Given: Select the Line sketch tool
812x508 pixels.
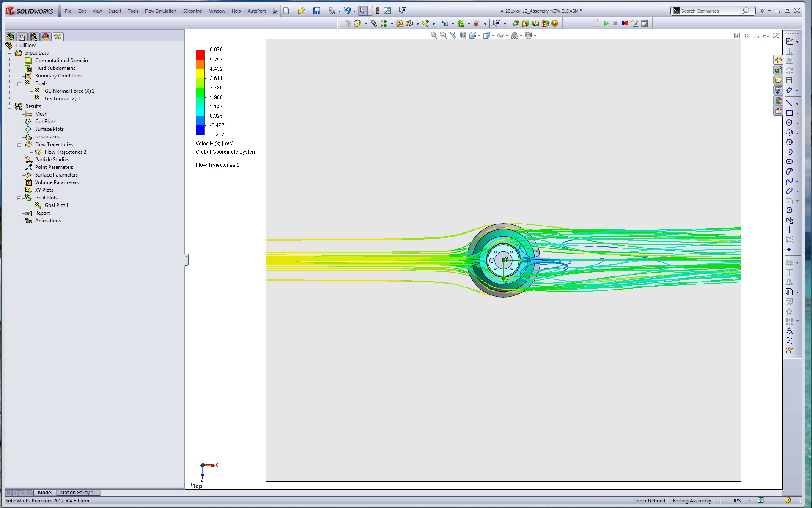Looking at the screenshot, I should (x=789, y=103).
